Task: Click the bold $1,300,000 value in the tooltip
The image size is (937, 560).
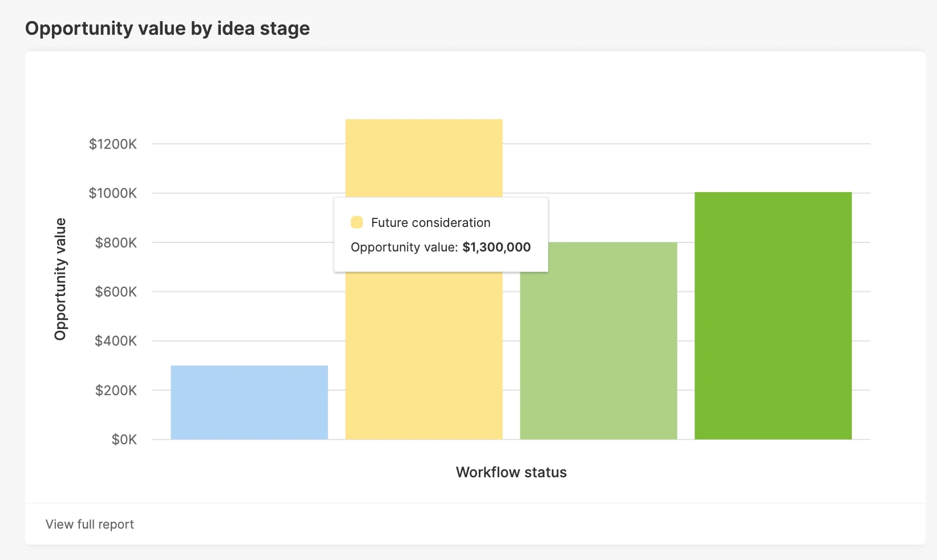Action: [496, 247]
